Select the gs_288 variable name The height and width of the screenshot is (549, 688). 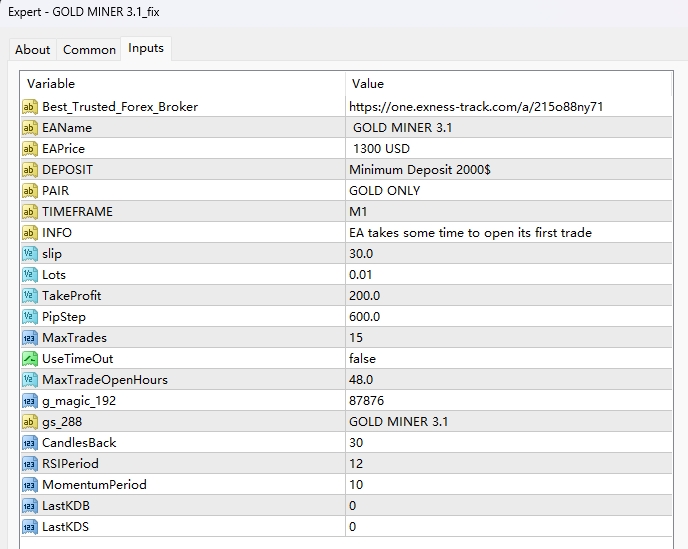[x=62, y=422]
